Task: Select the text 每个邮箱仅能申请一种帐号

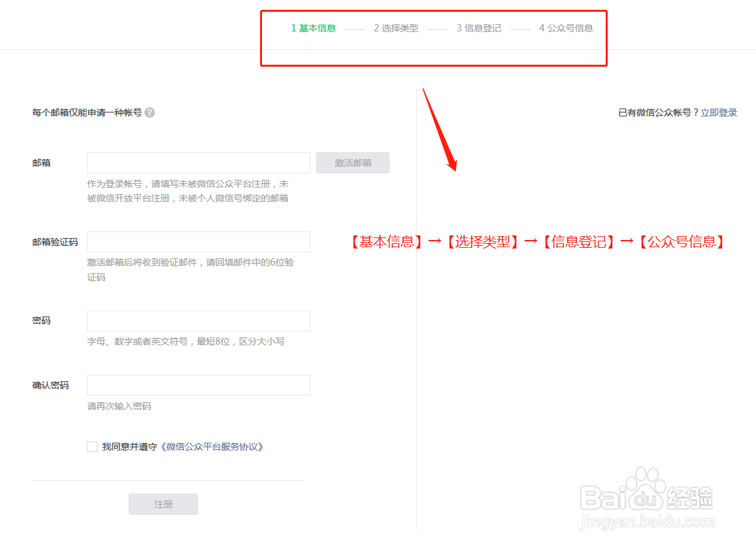Action: click(x=87, y=112)
